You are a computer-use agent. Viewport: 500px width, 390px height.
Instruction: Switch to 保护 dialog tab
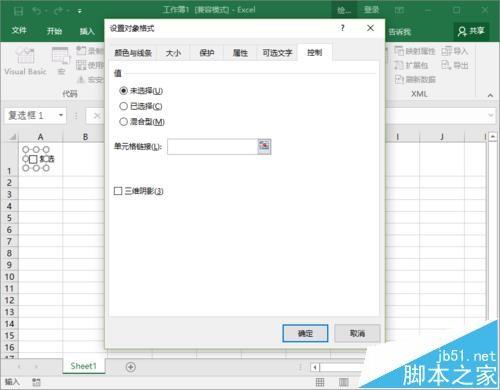tap(206, 53)
